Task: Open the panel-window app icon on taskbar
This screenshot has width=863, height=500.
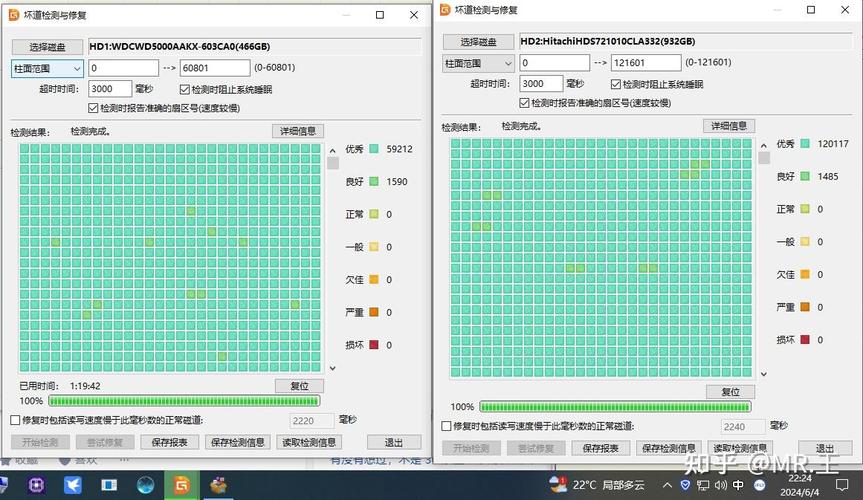Action: (x=109, y=485)
